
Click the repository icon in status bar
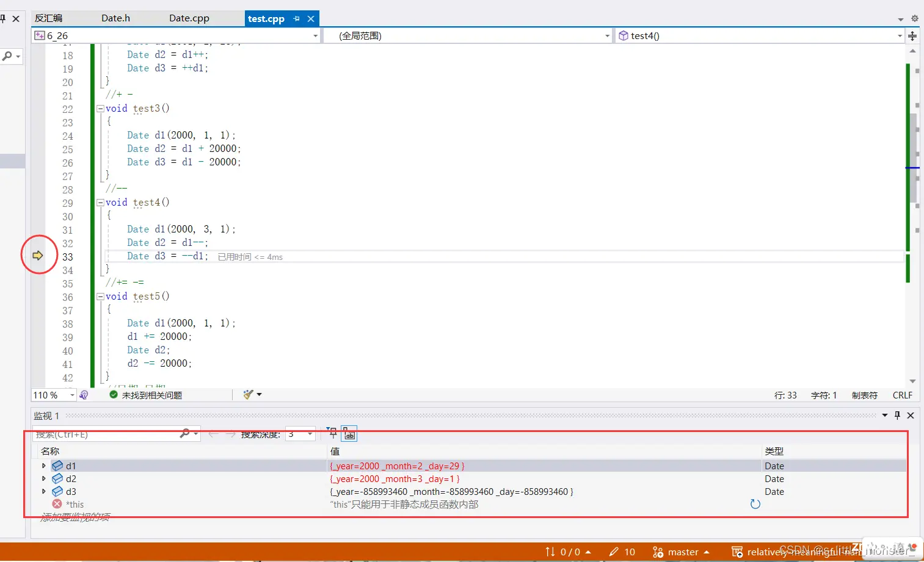click(737, 552)
